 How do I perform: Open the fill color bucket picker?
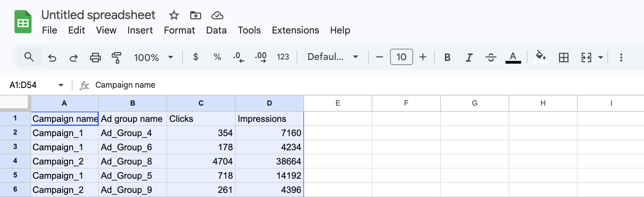[x=541, y=57]
